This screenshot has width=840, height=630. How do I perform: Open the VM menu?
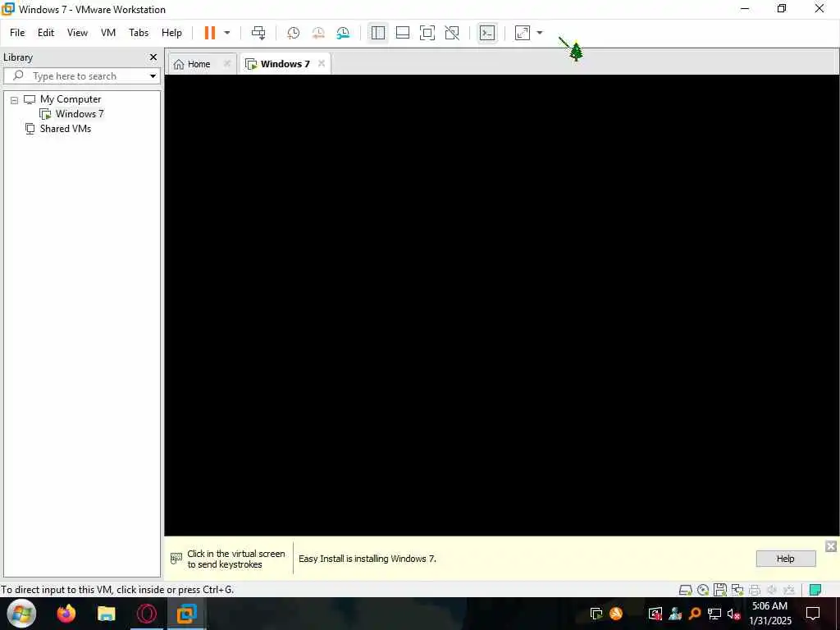(x=108, y=33)
